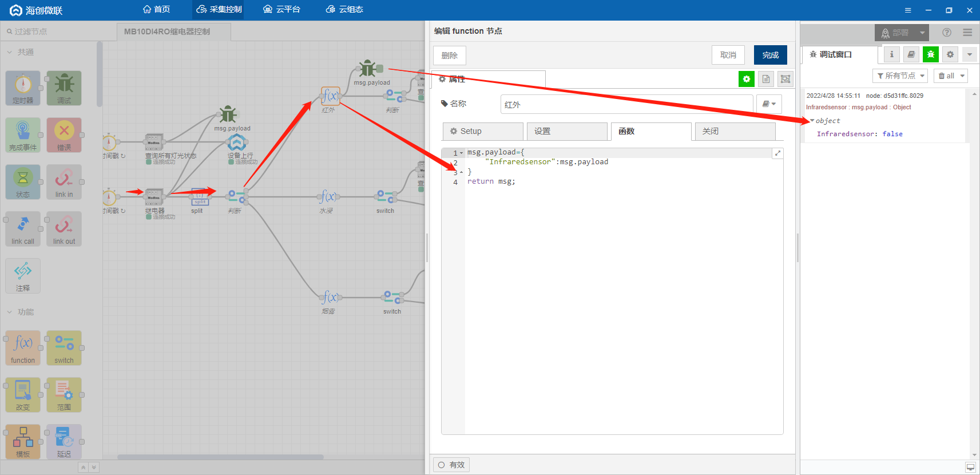Open the main hamburger menu
The width and height of the screenshot is (980, 475).
[967, 33]
